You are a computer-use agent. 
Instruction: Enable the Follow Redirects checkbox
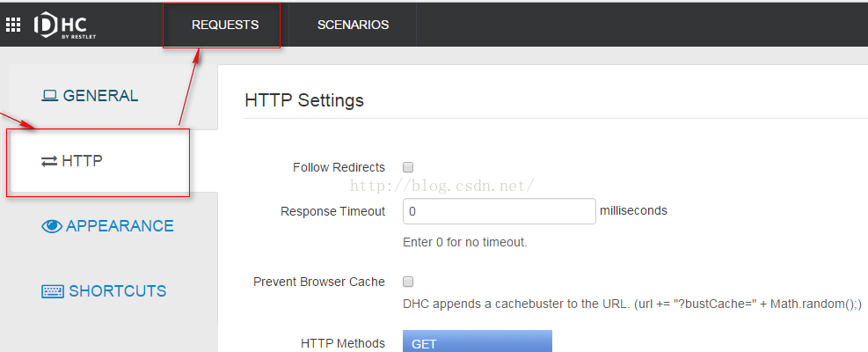pyautogui.click(x=408, y=167)
